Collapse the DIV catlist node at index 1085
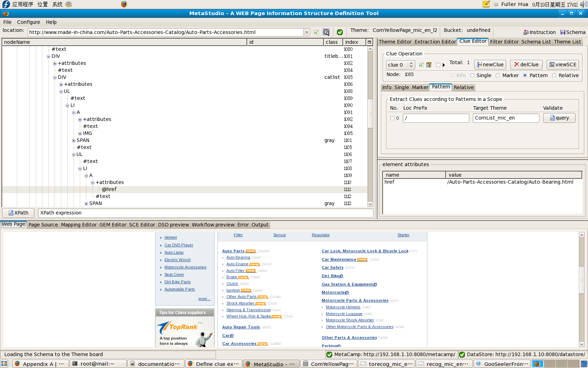Viewport: 588px width, 368px height. (x=55, y=77)
